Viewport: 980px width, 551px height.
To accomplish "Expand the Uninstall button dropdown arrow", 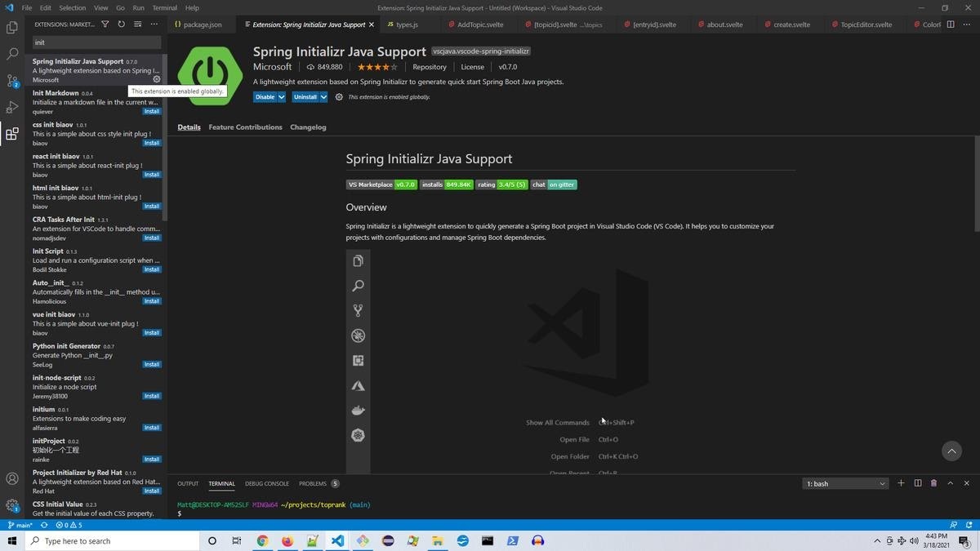I will click(x=323, y=96).
